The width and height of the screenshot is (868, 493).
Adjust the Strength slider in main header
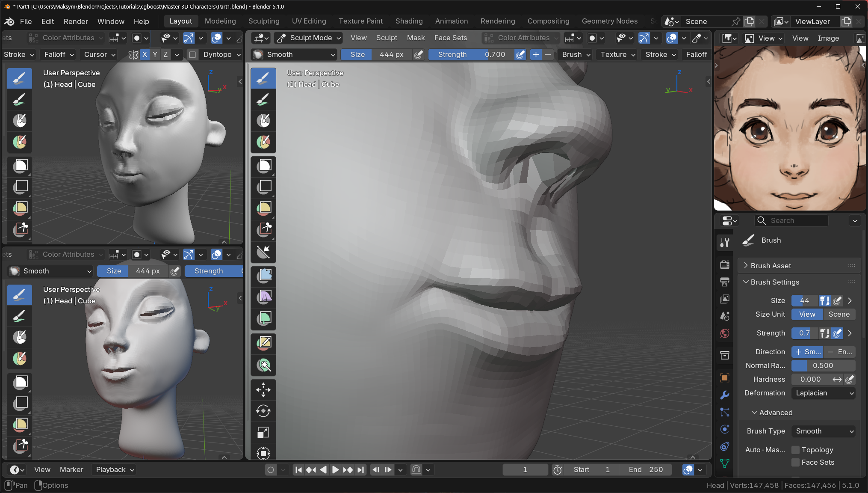click(x=471, y=54)
